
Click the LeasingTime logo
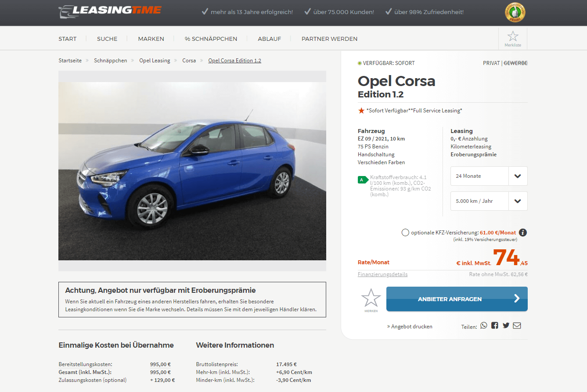coord(110,11)
